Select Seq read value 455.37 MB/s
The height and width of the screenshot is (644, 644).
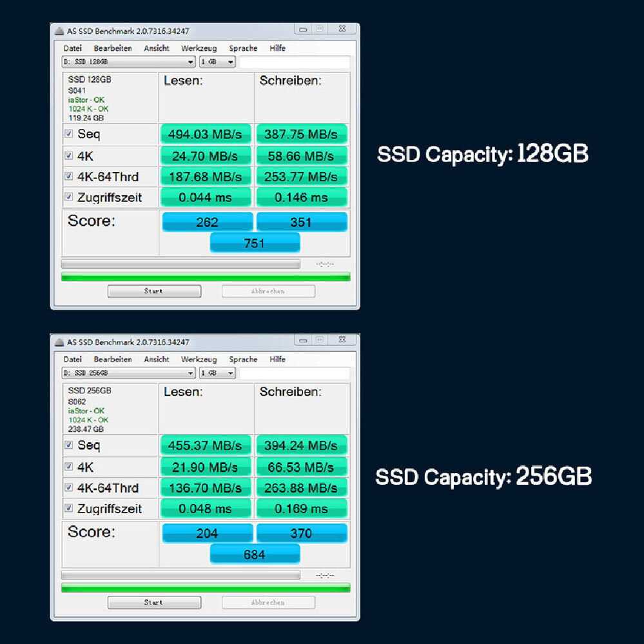coord(206,445)
